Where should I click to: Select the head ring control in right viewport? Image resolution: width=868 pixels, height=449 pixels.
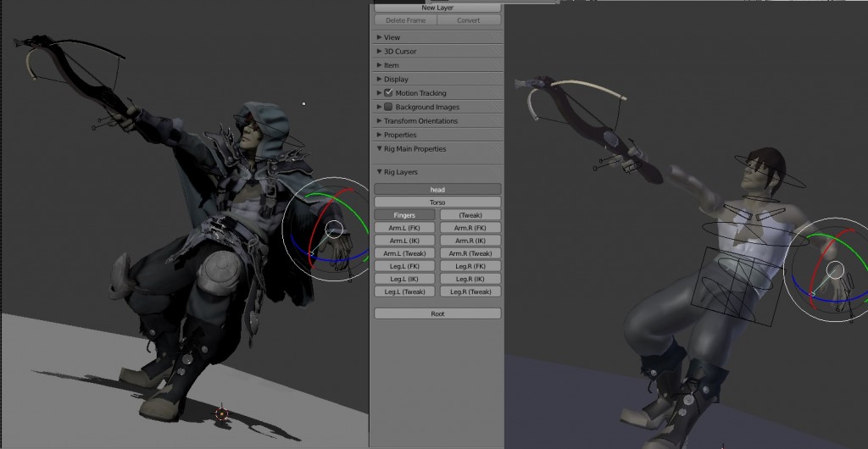(x=770, y=171)
